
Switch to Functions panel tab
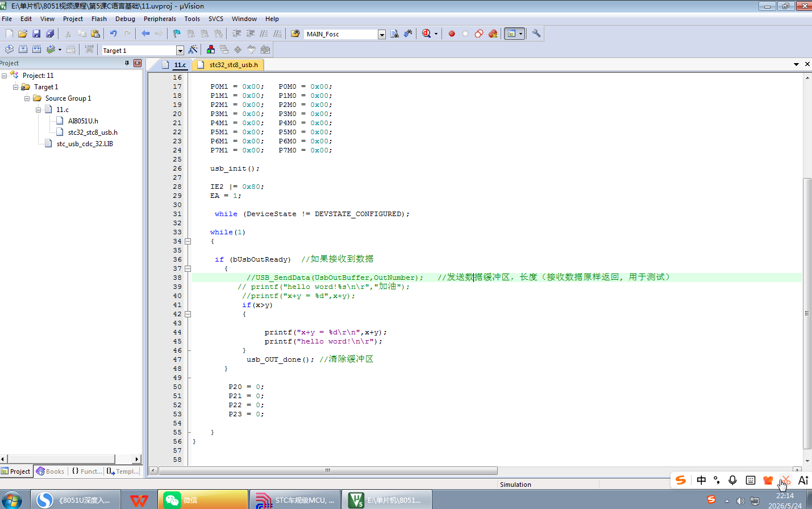pyautogui.click(x=87, y=471)
